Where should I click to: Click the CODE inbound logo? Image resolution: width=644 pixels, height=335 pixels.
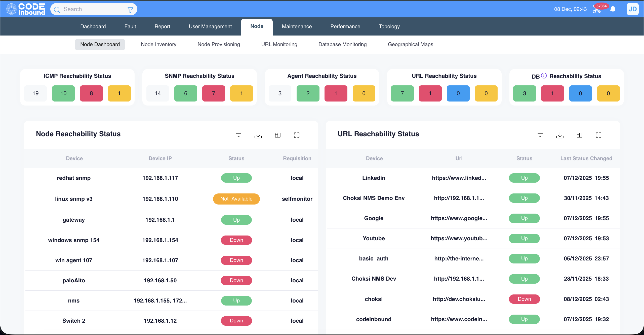click(24, 9)
